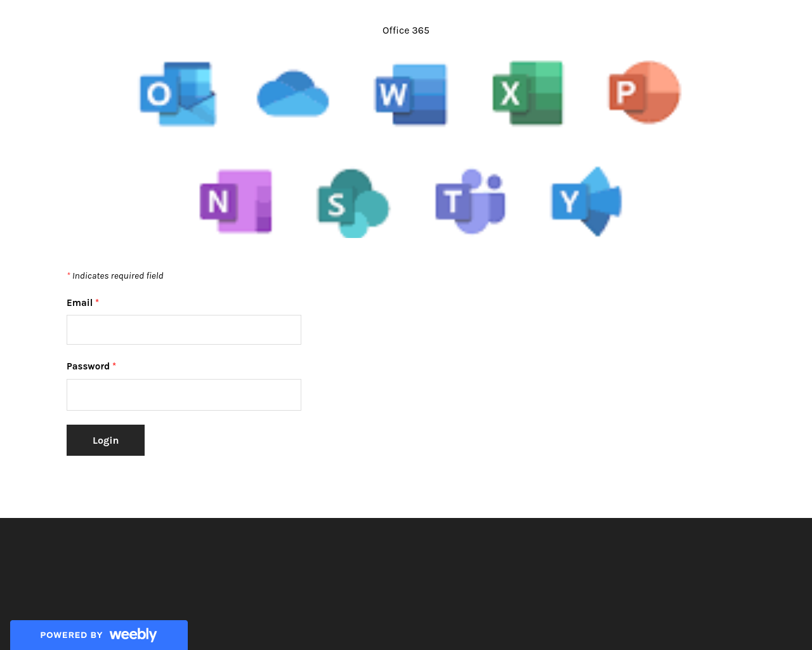812x650 pixels.
Task: Click the OneNote icon
Action: 236,201
